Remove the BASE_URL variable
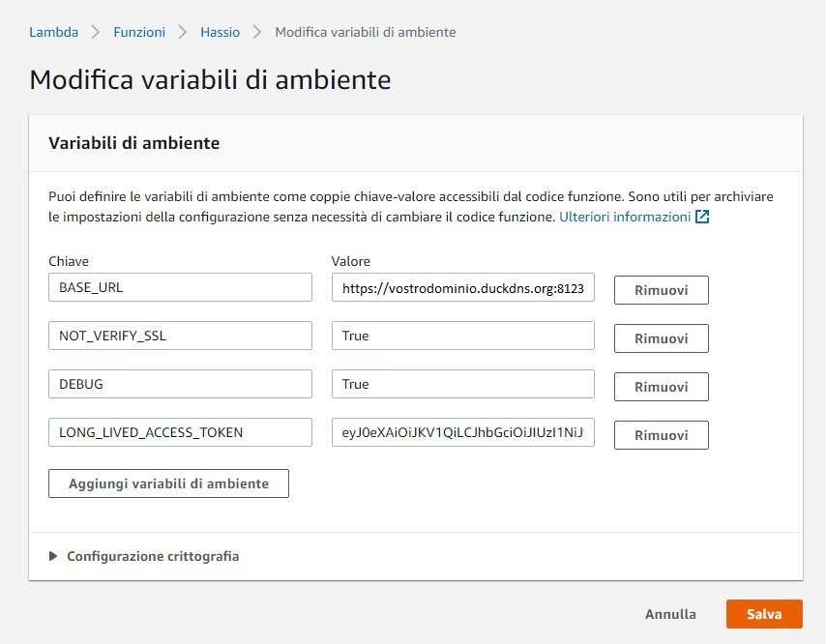826x644 pixels. point(661,289)
